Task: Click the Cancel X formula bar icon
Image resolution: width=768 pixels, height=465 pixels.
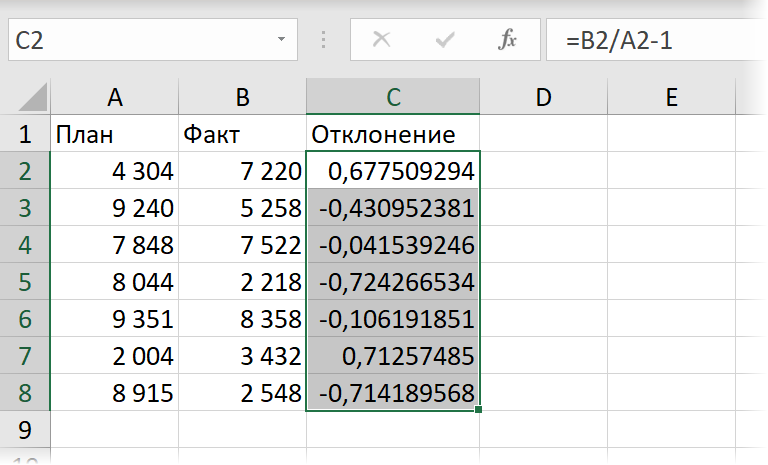Action: (381, 41)
